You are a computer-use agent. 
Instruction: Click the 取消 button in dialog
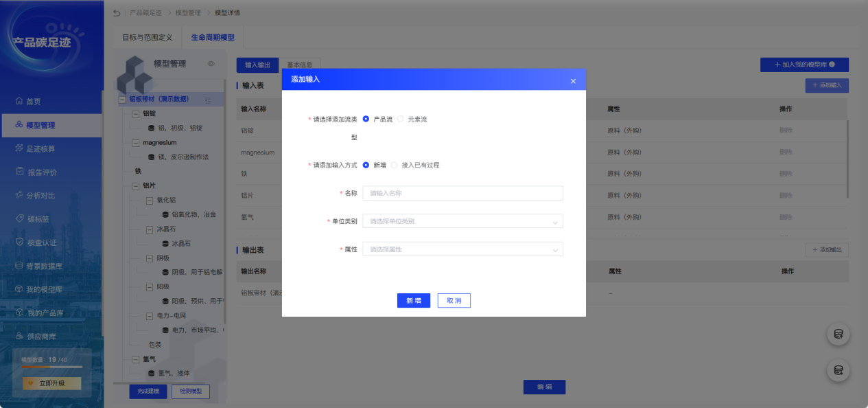[x=454, y=301]
